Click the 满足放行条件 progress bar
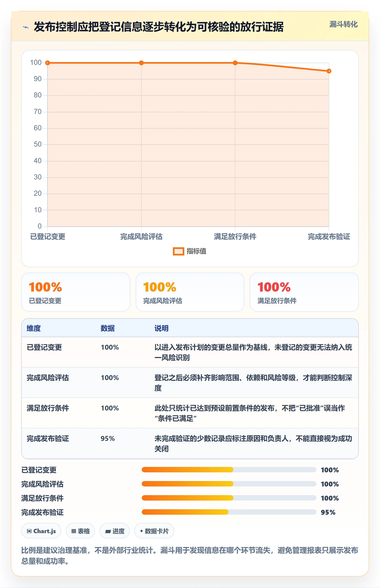This screenshot has height=588, width=380. (229, 498)
